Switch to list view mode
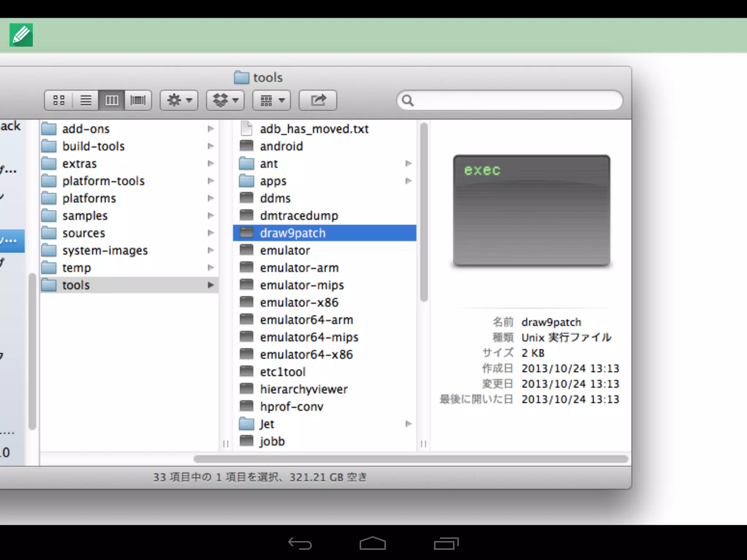This screenshot has height=560, width=747. [86, 100]
